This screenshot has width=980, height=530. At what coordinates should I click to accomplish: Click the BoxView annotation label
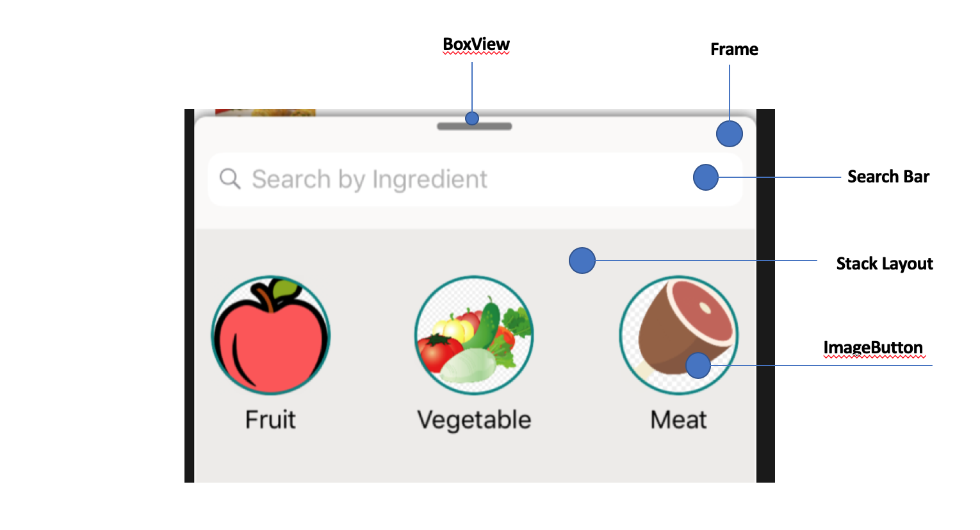tap(476, 44)
